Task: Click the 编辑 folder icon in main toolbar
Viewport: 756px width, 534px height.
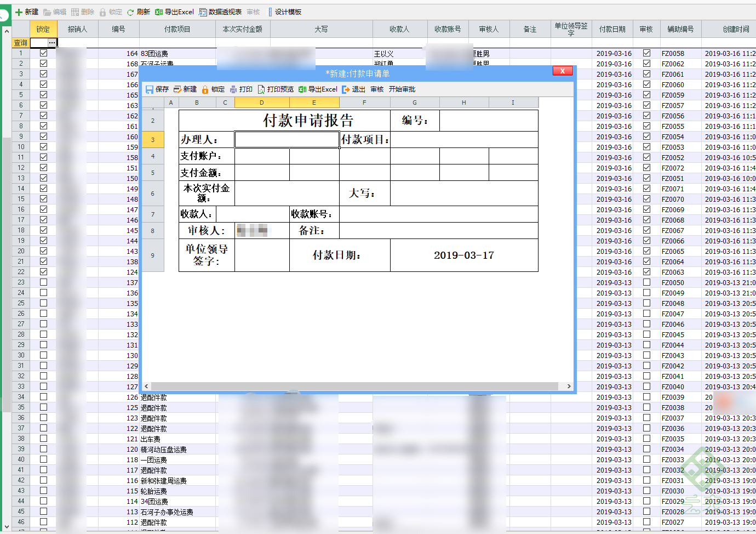Action: pyautogui.click(x=47, y=12)
